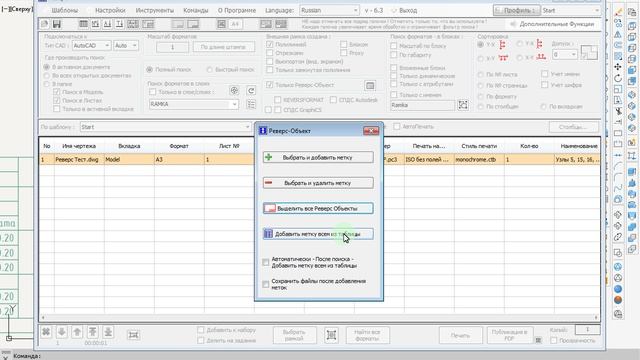Toggle 'Учет цифр' checkbox

(x=544, y=85)
